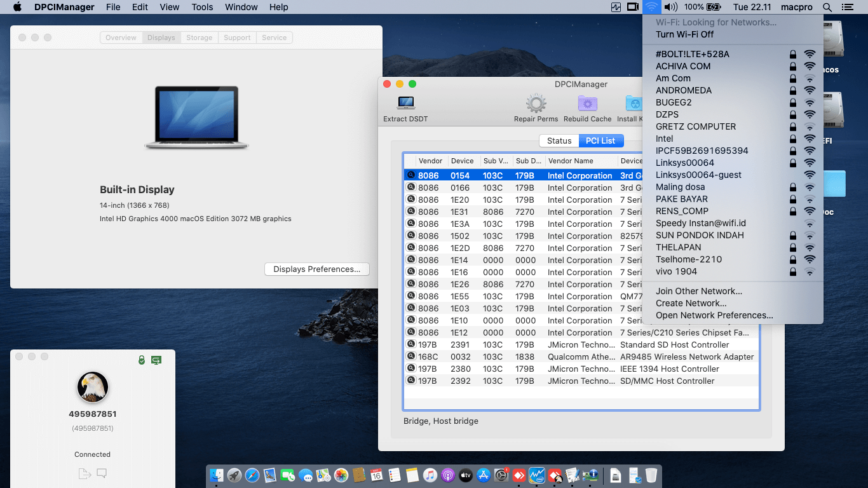Sort the PCI list by the Vendor Name column
Screen dimensions: 868x488
tap(581, 161)
